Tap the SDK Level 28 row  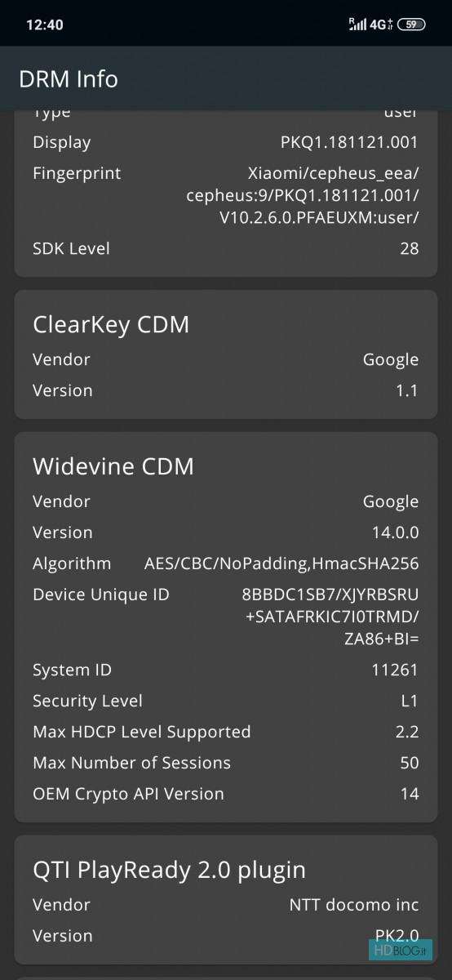[226, 248]
